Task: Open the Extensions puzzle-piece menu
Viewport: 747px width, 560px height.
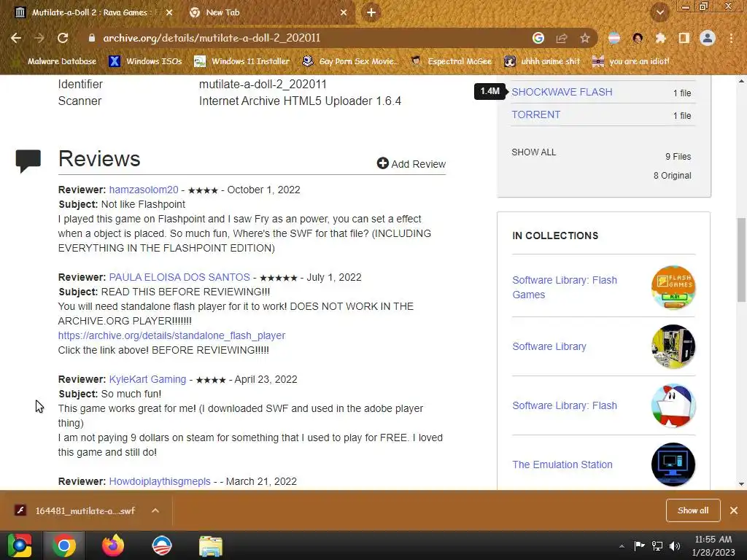Action: pyautogui.click(x=661, y=38)
